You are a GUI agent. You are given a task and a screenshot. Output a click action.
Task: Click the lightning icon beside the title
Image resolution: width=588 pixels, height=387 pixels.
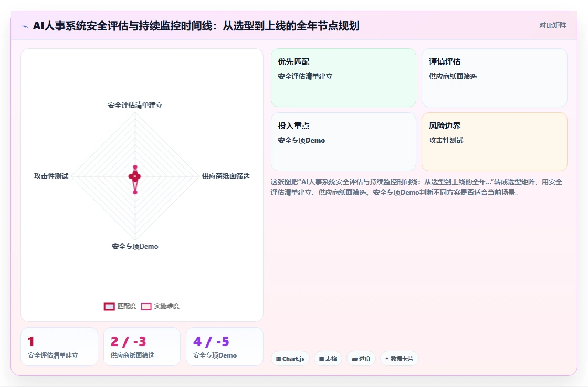click(25, 26)
